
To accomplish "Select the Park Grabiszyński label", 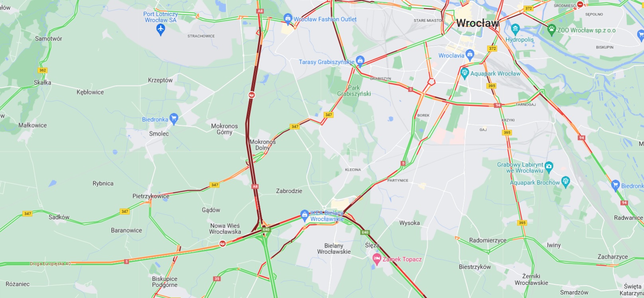I will pyautogui.click(x=354, y=91).
